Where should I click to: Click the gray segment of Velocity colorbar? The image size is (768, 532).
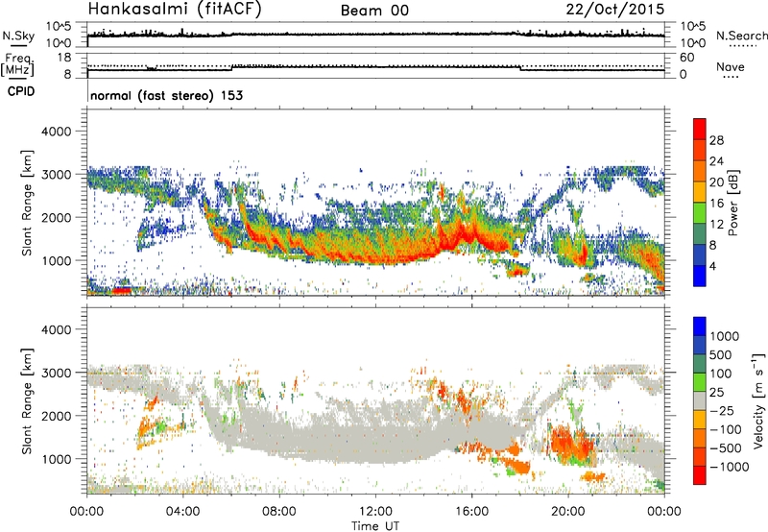pyautogui.click(x=700, y=401)
